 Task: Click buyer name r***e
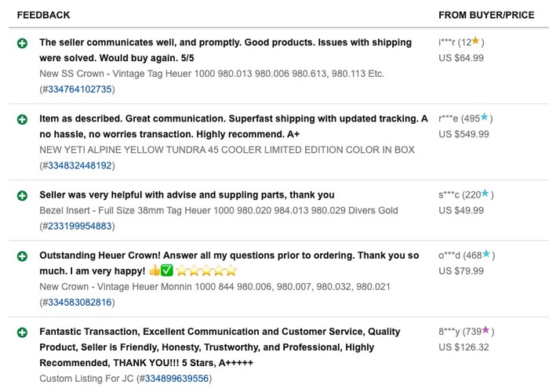[x=449, y=119]
